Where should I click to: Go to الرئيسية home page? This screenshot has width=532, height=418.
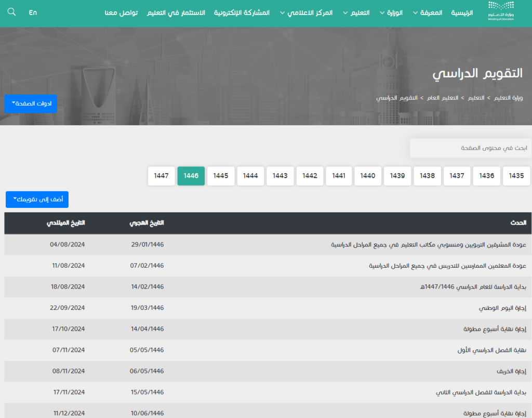click(462, 12)
